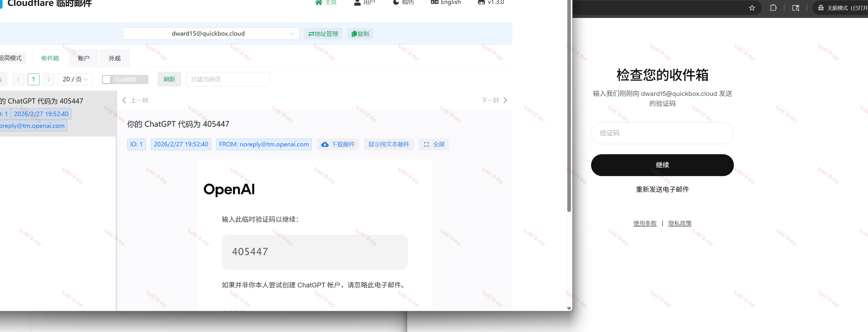The width and height of the screenshot is (868, 332).
Task: Click 显示纯文本邮件 to show plain text
Action: (389, 144)
